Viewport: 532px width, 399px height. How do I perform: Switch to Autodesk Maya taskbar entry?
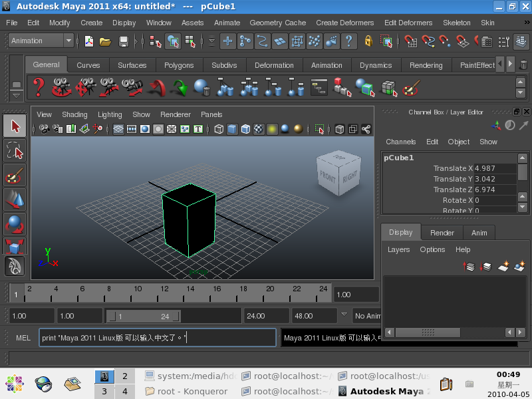[384, 391]
